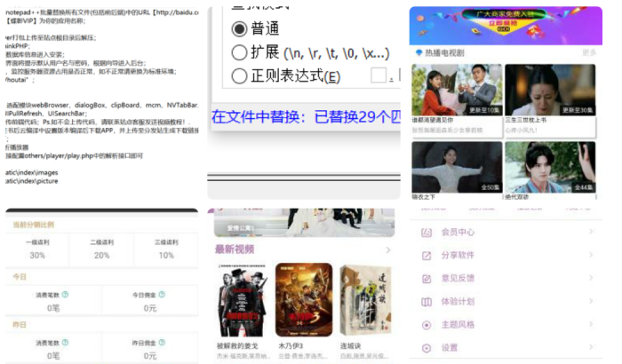This screenshot has width=622, height=364.
Task: Click the 谁都渴望遇见你 title text
Action: point(433,120)
